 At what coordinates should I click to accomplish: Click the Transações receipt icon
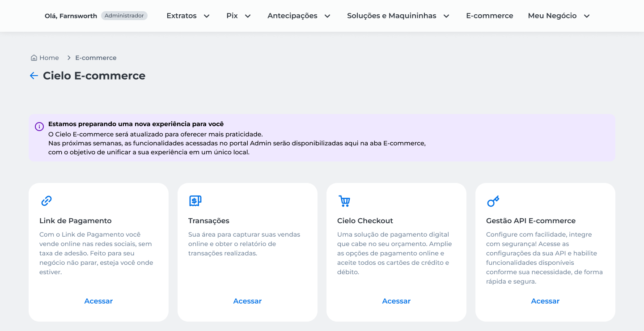[195, 201]
